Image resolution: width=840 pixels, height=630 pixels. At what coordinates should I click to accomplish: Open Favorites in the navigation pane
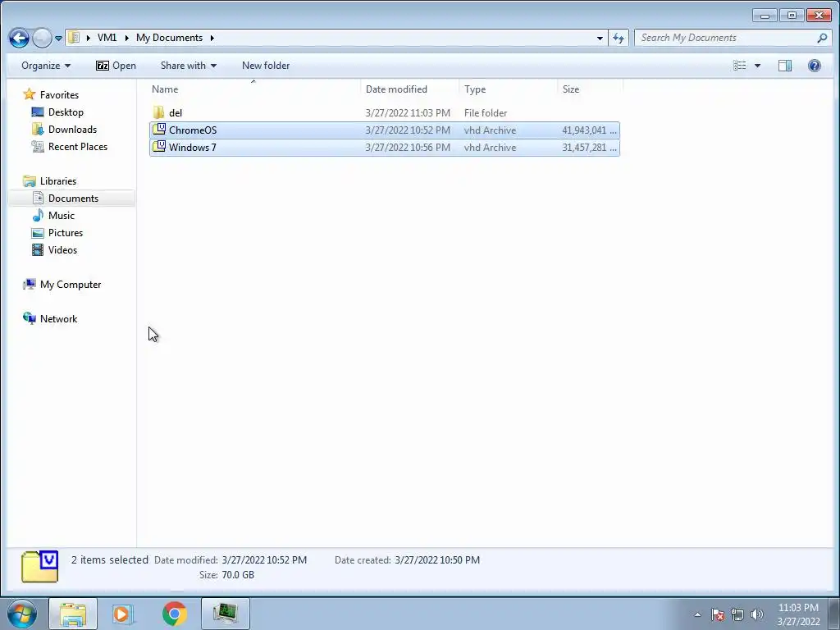coord(59,95)
